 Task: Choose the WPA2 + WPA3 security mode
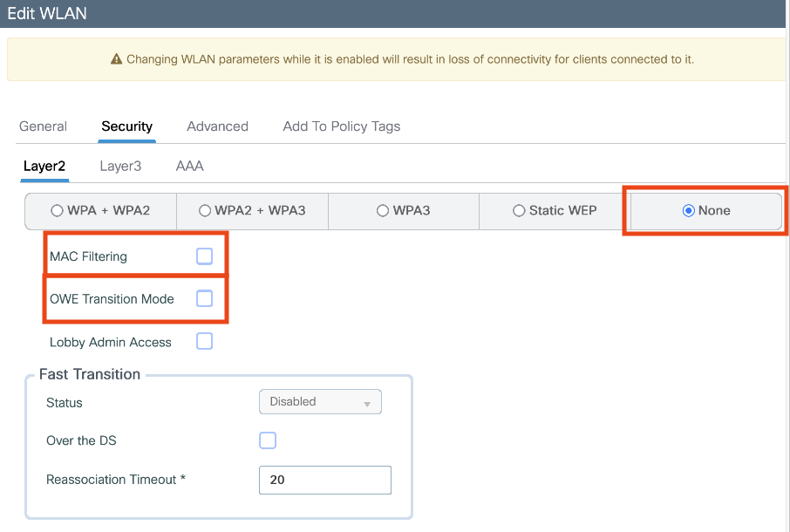[205, 211]
